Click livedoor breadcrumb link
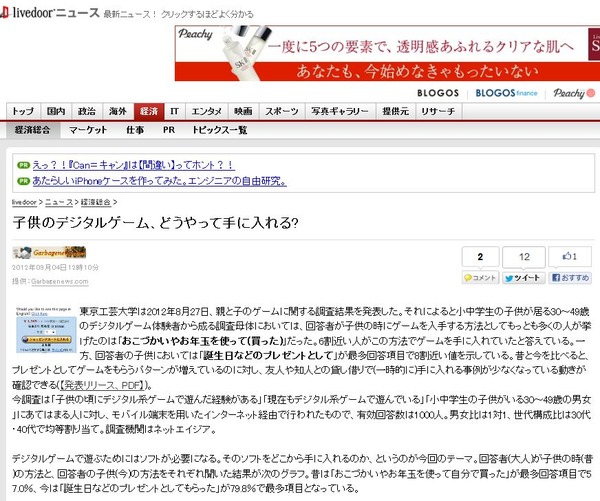This screenshot has height=501, width=600. point(24,202)
